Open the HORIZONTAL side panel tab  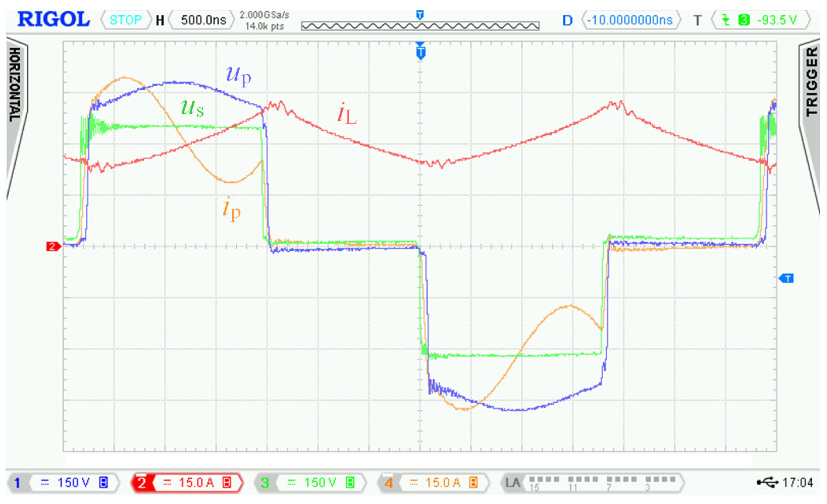15,84
